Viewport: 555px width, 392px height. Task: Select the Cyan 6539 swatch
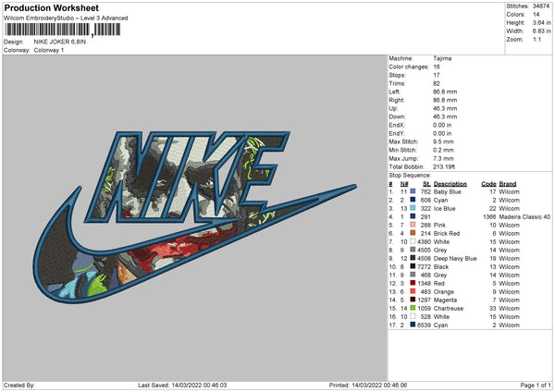coord(413,325)
